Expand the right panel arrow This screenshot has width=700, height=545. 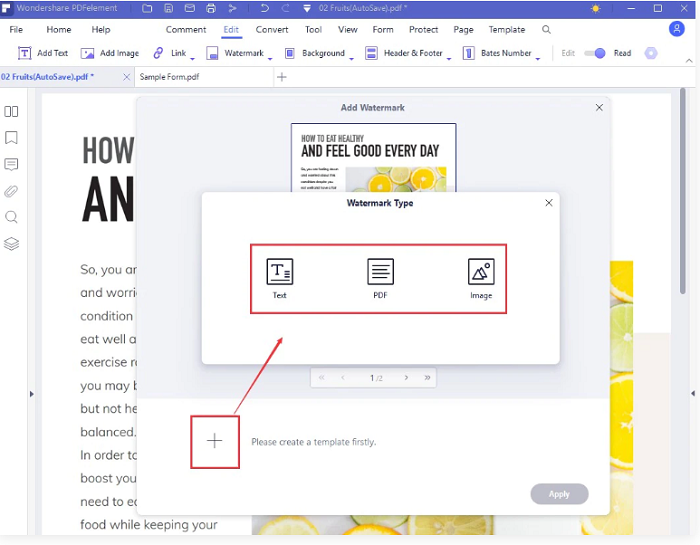(x=693, y=393)
